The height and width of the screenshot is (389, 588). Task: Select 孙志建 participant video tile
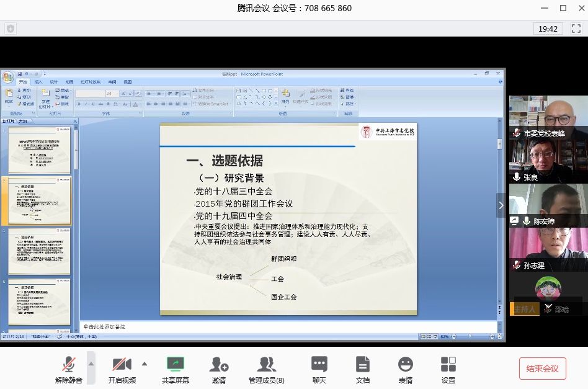pos(548,249)
